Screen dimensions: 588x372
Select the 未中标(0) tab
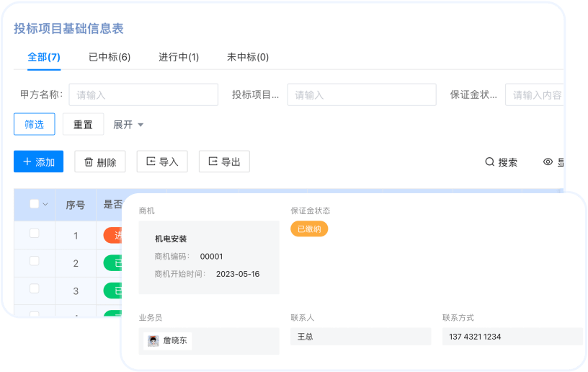pyautogui.click(x=248, y=57)
